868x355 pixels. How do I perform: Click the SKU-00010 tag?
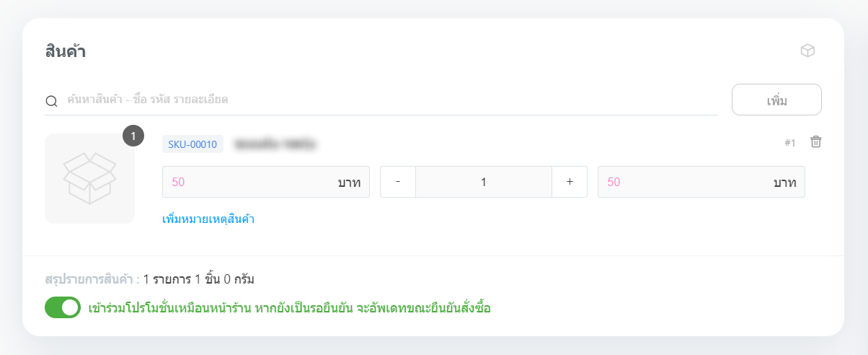(x=192, y=144)
